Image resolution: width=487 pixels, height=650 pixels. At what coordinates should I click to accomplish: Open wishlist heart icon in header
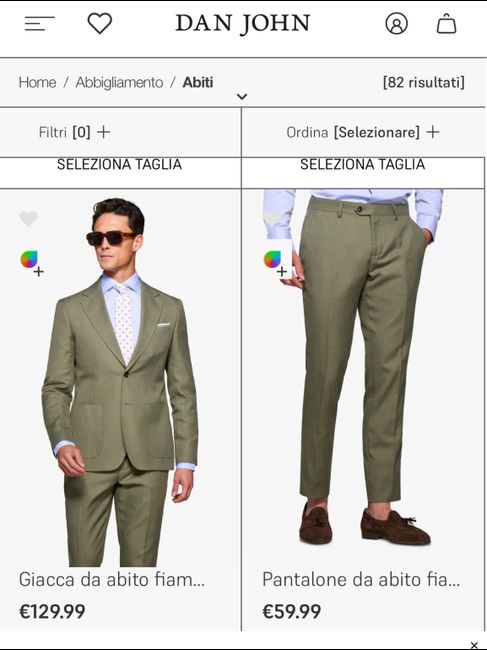point(100,23)
